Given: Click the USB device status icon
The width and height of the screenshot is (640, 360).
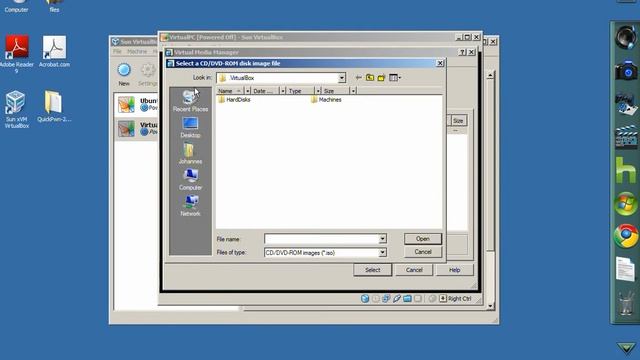Looking at the screenshot, I should (397, 299).
